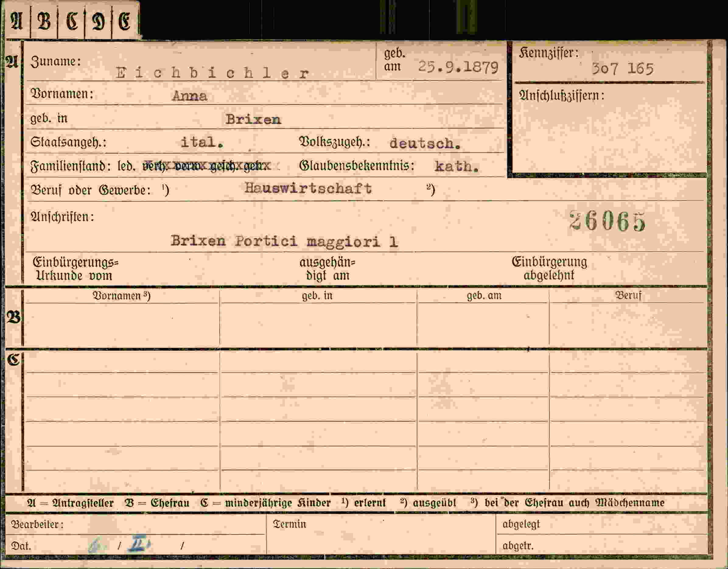Image resolution: width=728 pixels, height=569 pixels.
Task: Click the citizenship value 'ital.'
Action: tap(202, 142)
